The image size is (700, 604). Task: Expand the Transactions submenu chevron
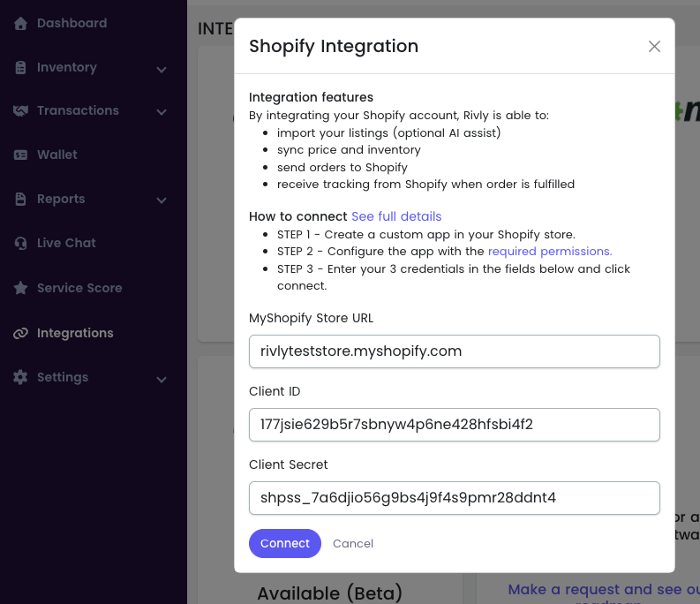(x=162, y=112)
